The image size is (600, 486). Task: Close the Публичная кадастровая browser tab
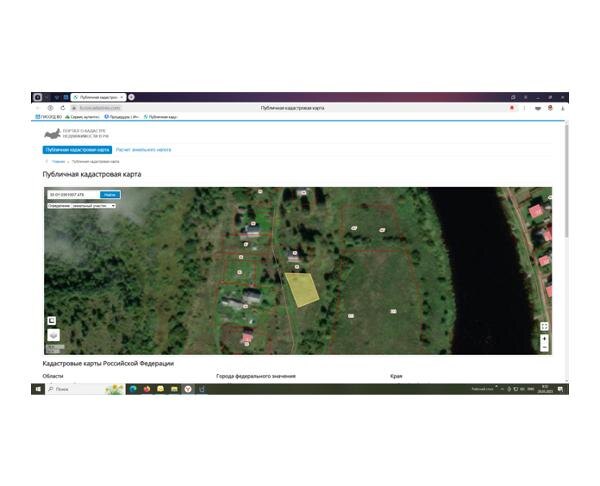(x=122, y=98)
